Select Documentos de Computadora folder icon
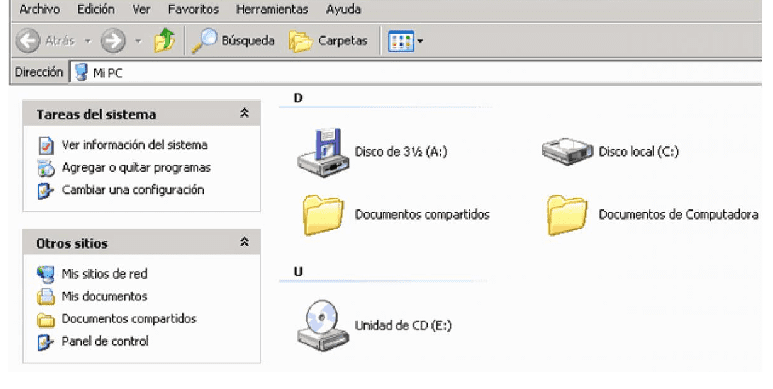The image size is (773, 389). point(567,215)
